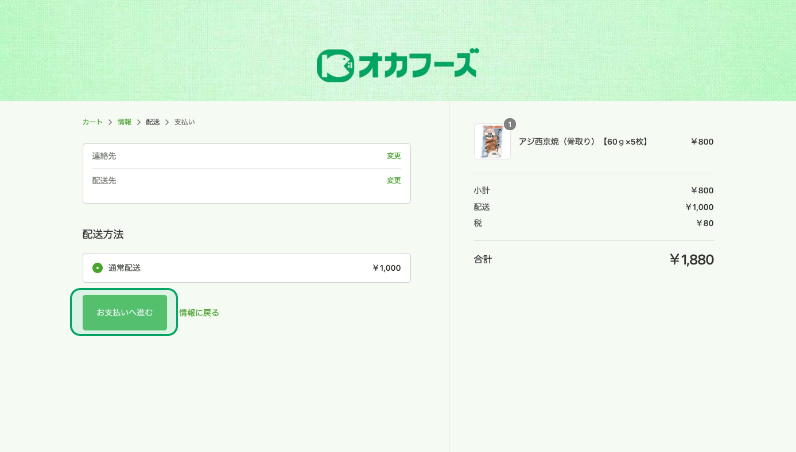Click the ¥1,000 price in 通常配送 row
This screenshot has height=452, width=796.
pyautogui.click(x=386, y=268)
